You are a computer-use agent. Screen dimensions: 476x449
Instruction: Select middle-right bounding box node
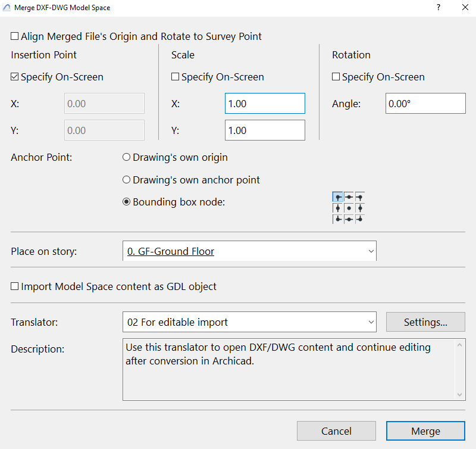pos(360,208)
